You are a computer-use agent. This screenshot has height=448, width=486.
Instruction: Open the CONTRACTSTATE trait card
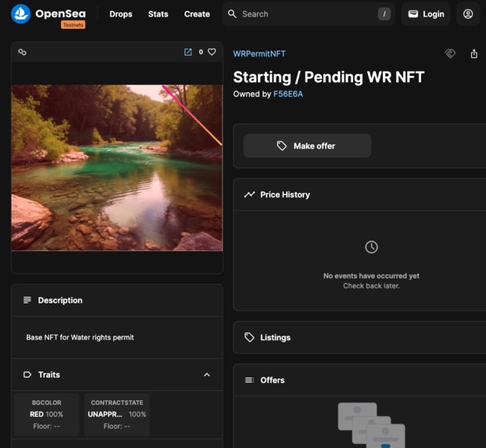(x=117, y=414)
